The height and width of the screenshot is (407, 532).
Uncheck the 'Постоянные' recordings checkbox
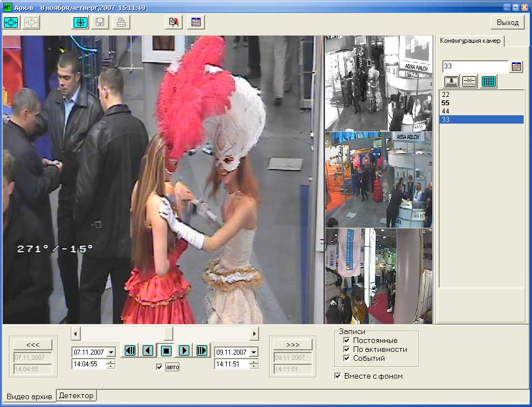pos(346,340)
